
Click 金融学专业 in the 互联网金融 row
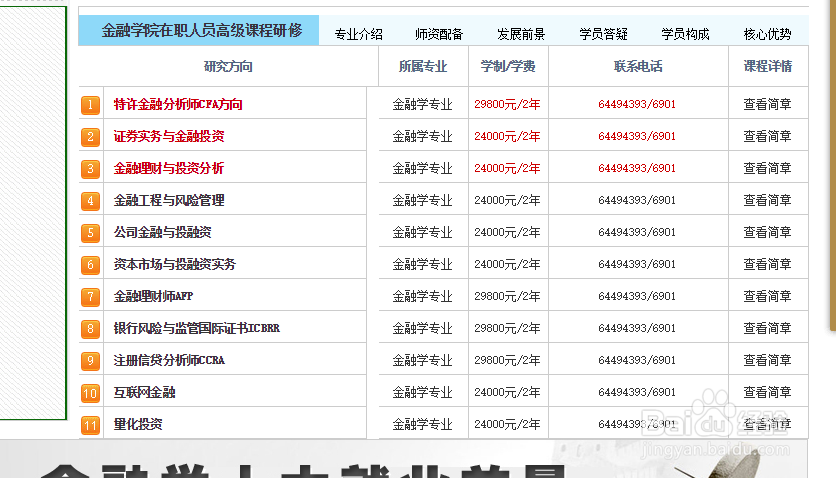pyautogui.click(x=422, y=393)
